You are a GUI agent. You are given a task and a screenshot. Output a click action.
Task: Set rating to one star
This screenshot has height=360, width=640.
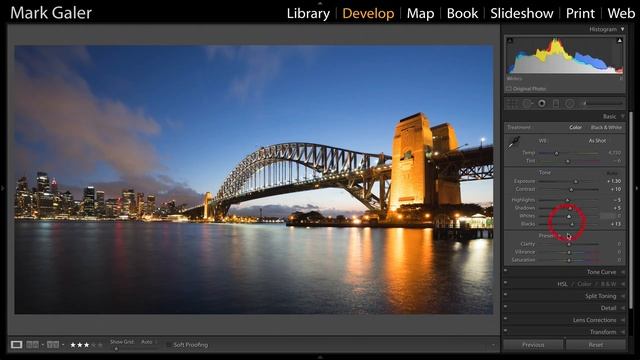click(x=73, y=345)
